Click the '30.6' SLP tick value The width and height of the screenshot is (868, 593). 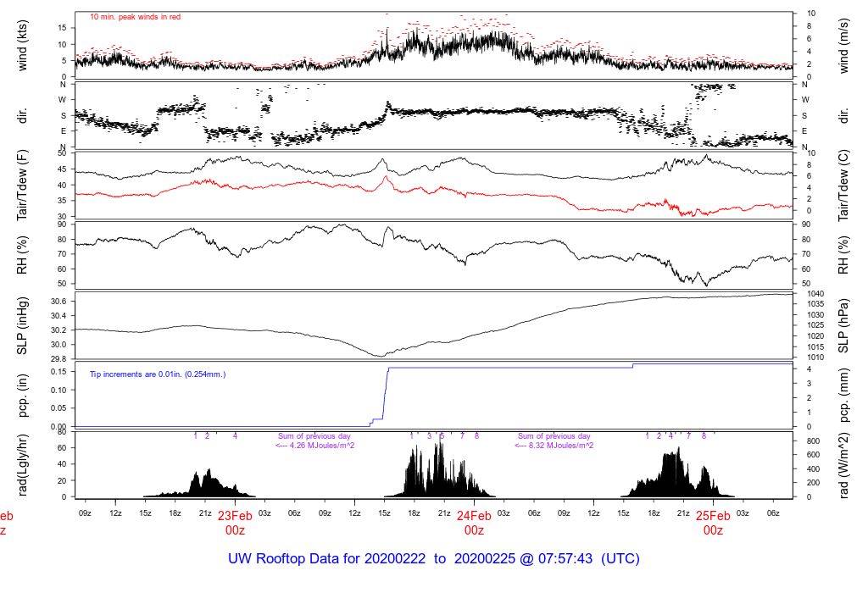(58, 302)
